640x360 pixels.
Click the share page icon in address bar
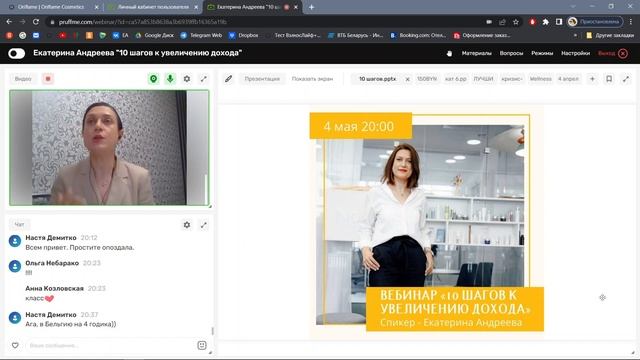coord(502,22)
